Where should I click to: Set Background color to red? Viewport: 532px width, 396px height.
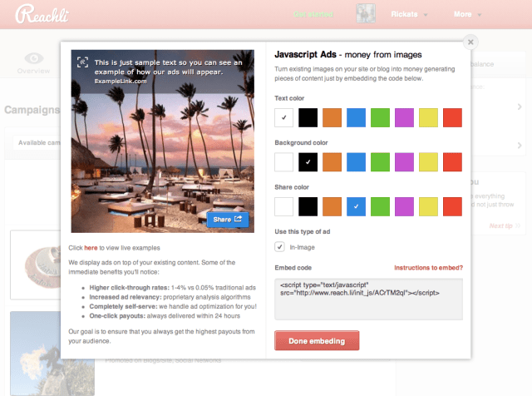452,162
